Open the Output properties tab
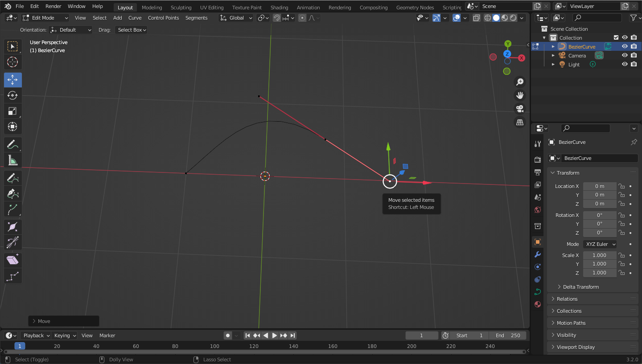 pyautogui.click(x=538, y=172)
